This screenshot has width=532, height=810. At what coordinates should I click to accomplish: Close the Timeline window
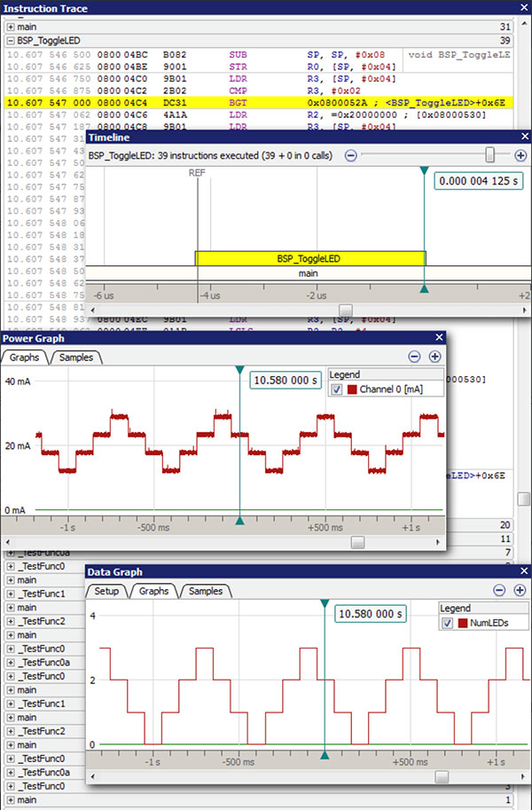pyautogui.click(x=524, y=138)
